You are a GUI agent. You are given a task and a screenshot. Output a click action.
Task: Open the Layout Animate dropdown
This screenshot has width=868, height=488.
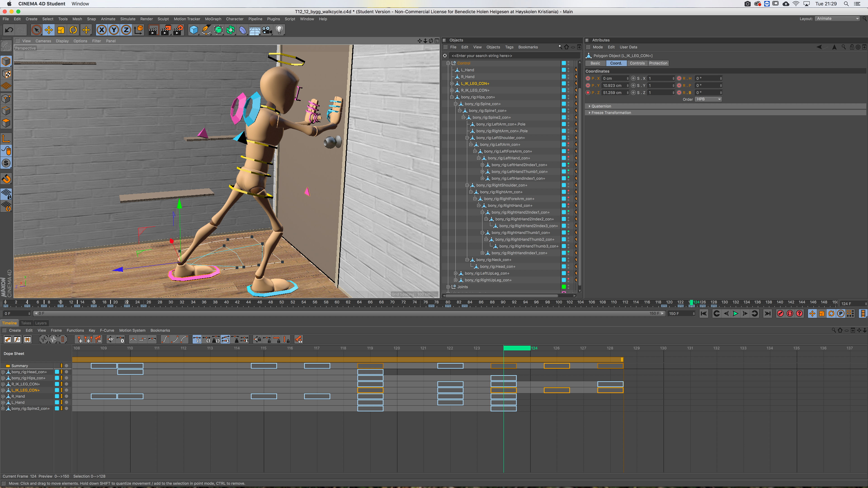837,19
